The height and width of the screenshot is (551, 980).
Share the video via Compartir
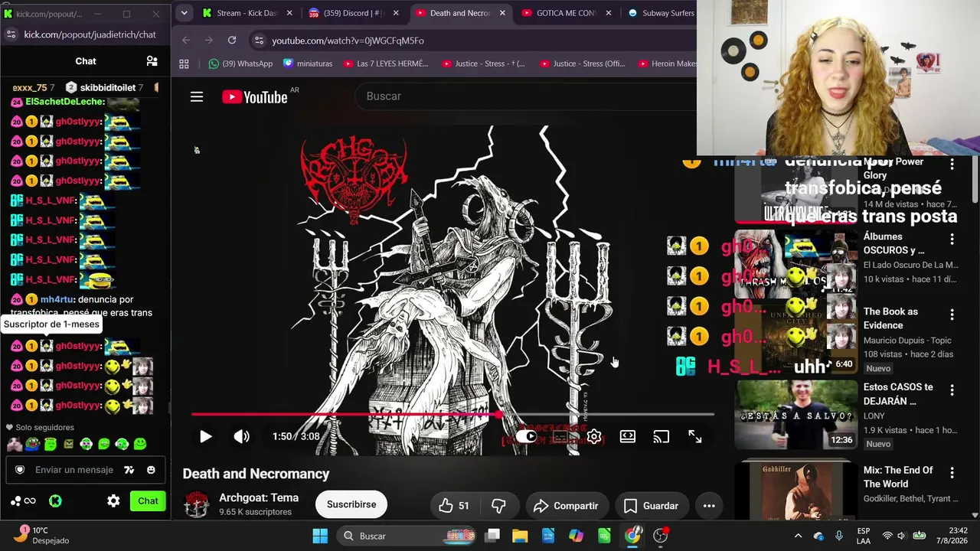[x=566, y=505]
